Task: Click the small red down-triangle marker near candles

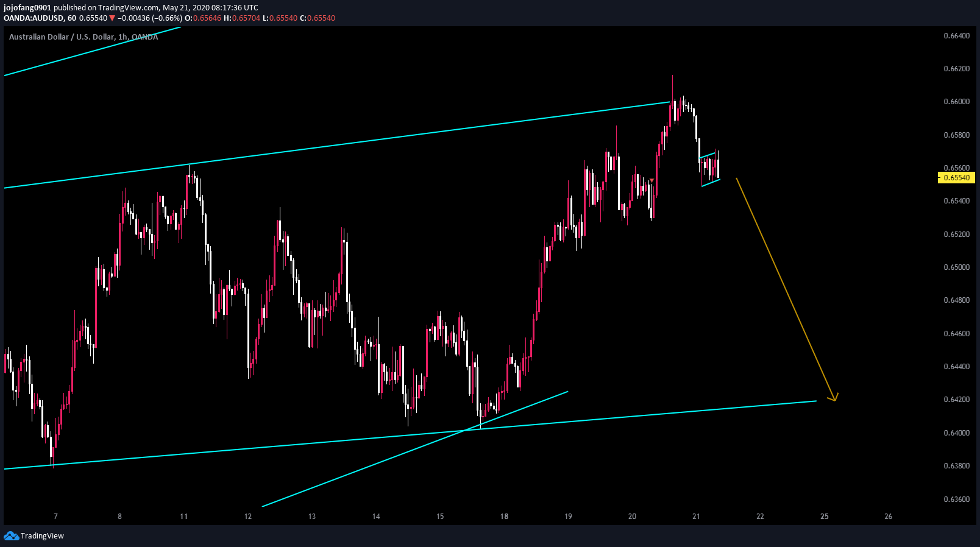Action: (x=652, y=180)
